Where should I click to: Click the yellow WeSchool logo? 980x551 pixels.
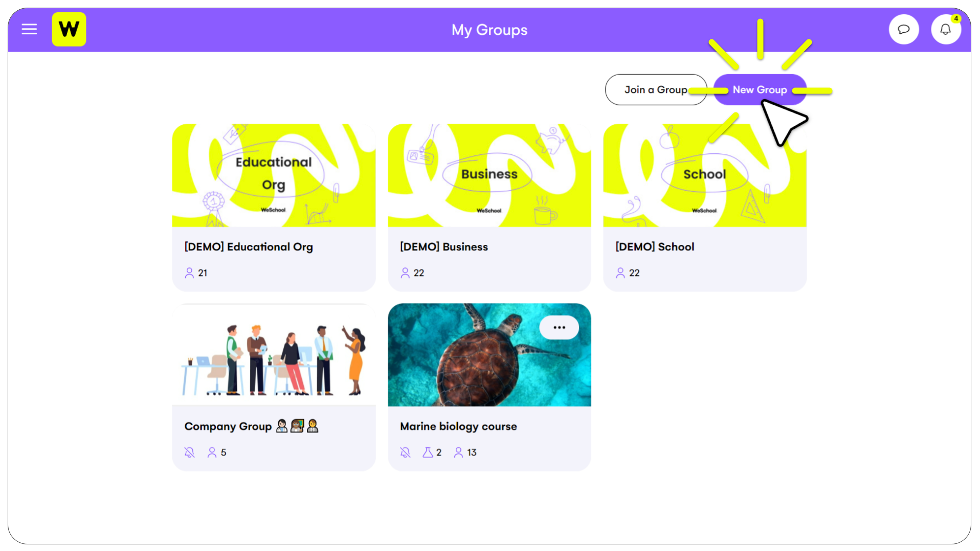point(69,29)
